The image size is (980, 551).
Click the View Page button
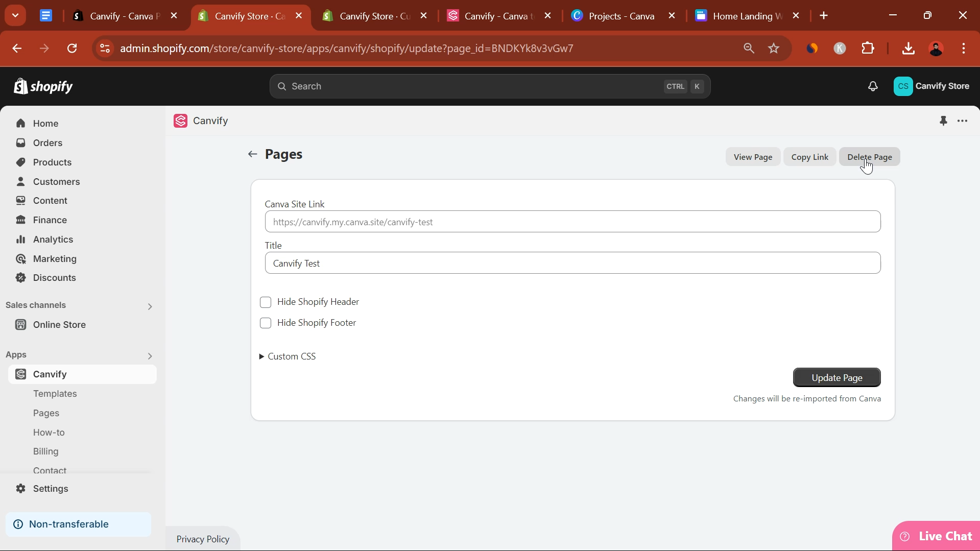point(753,157)
